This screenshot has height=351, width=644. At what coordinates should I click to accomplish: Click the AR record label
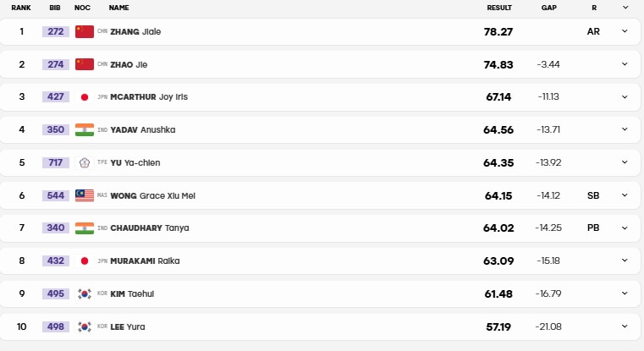pos(593,31)
